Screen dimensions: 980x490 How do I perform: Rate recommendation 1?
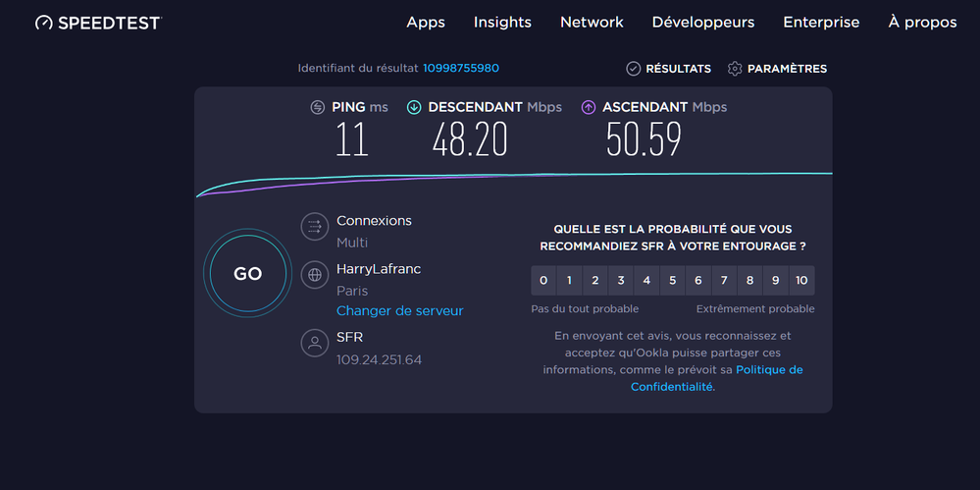[x=569, y=281]
